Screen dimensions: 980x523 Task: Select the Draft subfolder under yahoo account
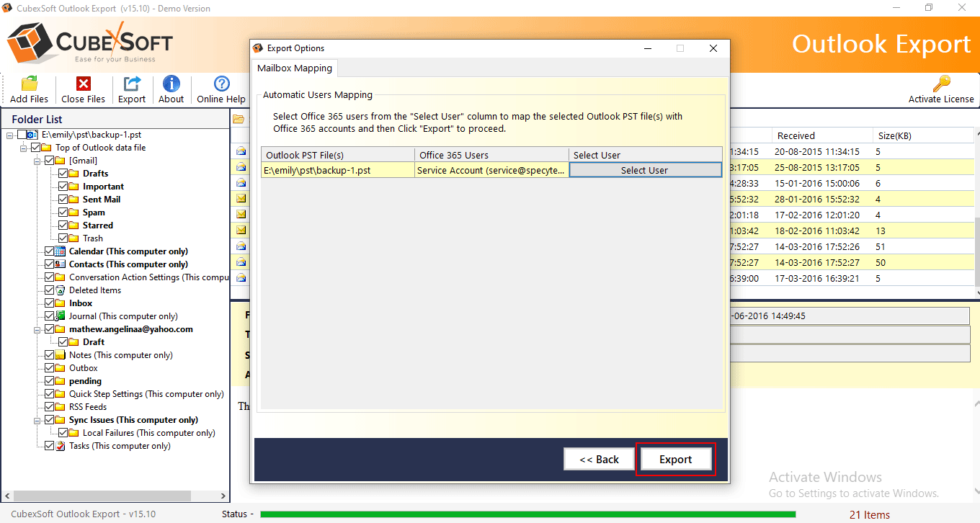click(94, 342)
